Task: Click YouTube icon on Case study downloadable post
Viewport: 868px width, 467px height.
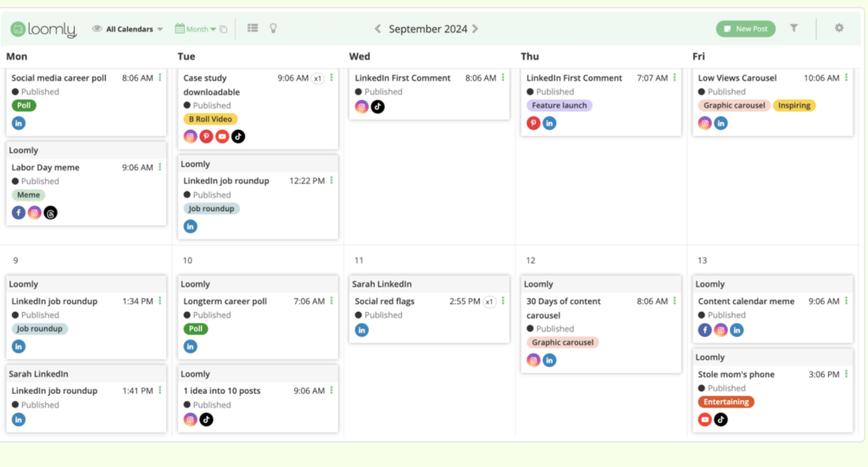Action: (x=222, y=136)
